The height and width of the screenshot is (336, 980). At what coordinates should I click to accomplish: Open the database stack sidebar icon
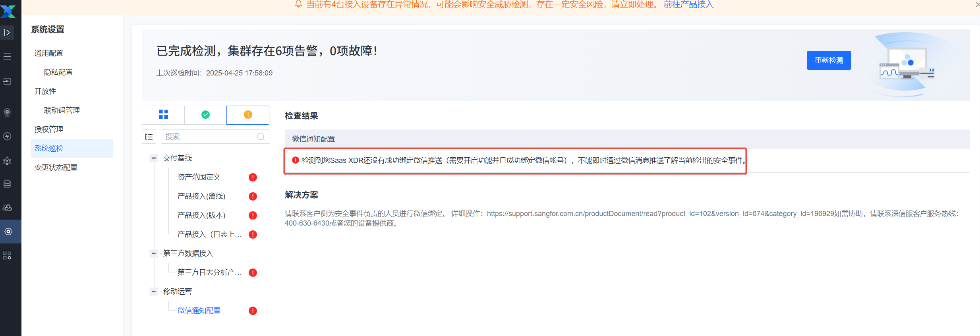pos(7,184)
